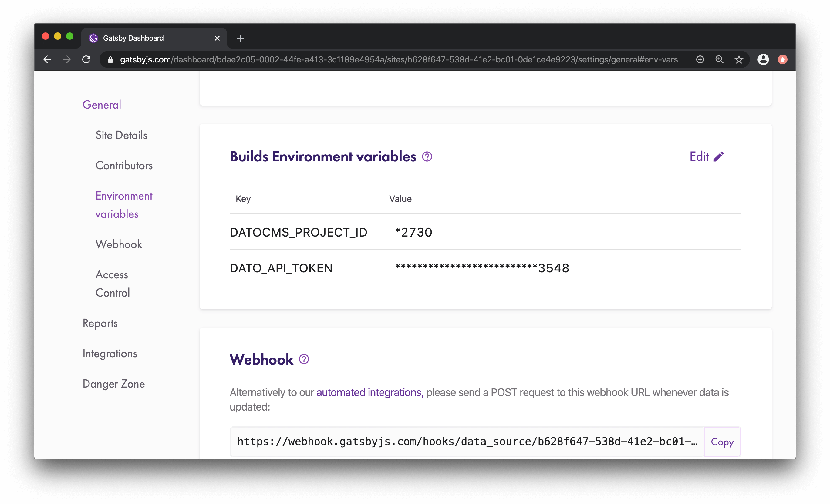Click the webhook URL text field
This screenshot has height=504, width=830.
pyautogui.click(x=467, y=442)
